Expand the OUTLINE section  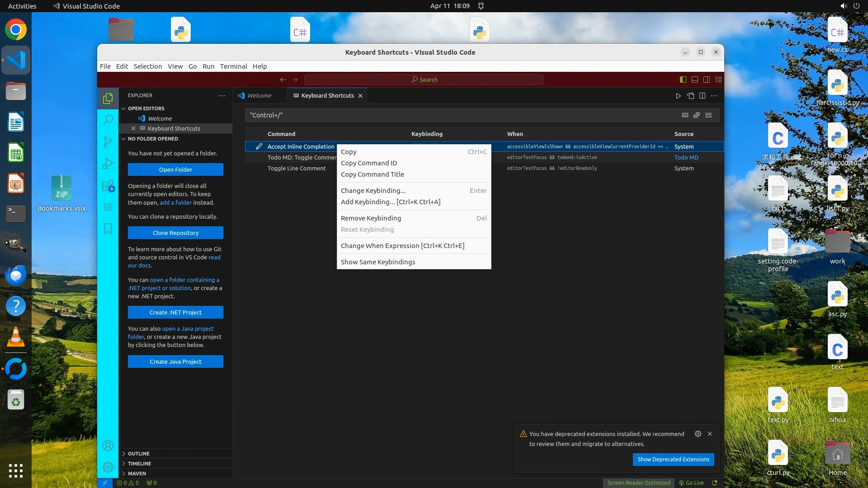click(x=138, y=454)
